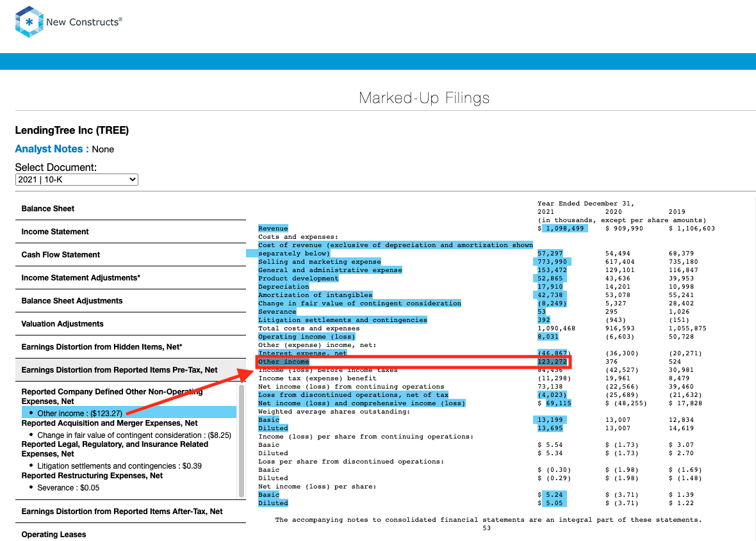Image resolution: width=756 pixels, height=541 pixels.
Task: Click the highlighted value 153,472
Action: coord(552,270)
